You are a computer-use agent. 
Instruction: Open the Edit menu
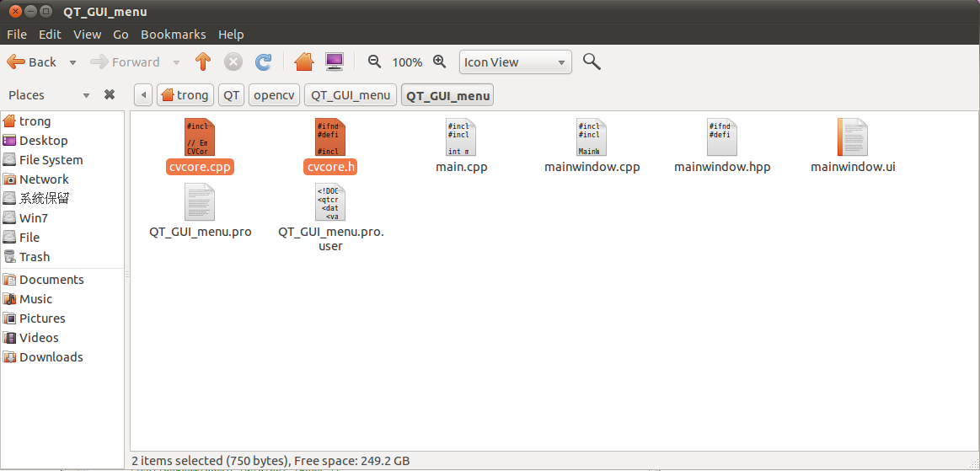pyautogui.click(x=50, y=35)
